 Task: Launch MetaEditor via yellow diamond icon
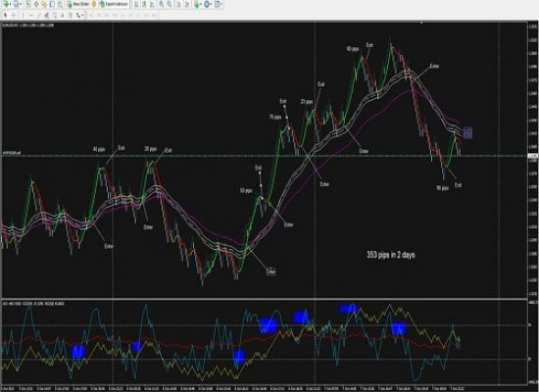pyautogui.click(x=94, y=4)
